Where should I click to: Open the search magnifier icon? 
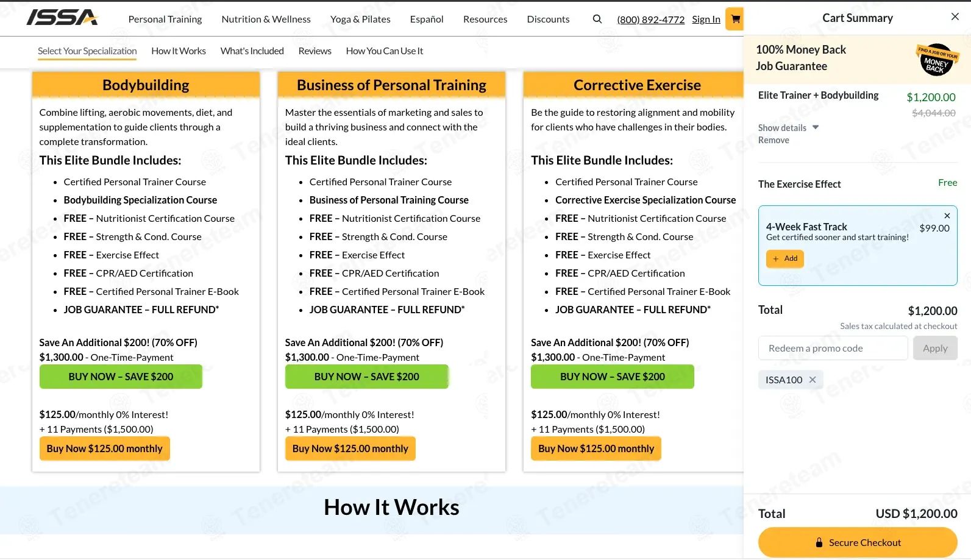pos(597,19)
